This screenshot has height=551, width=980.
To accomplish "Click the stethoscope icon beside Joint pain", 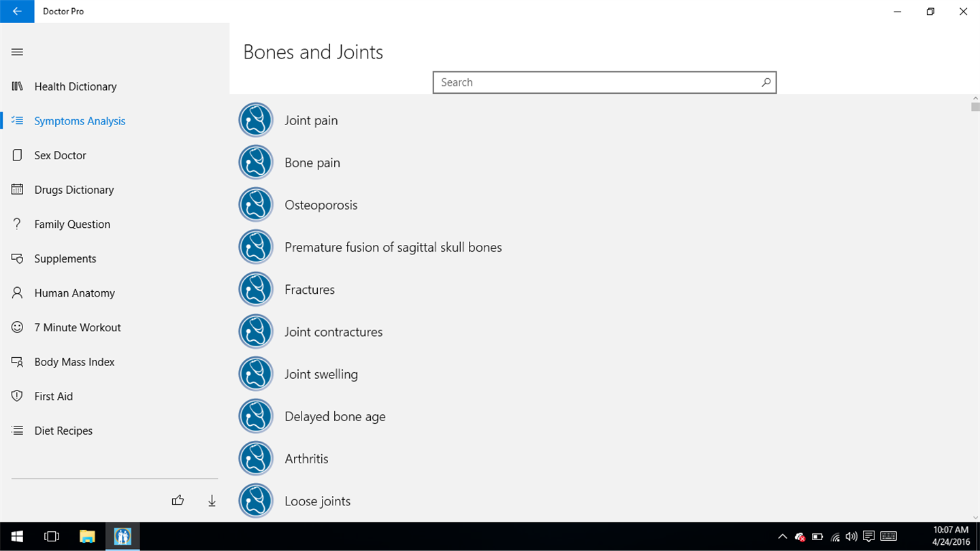I will point(256,120).
